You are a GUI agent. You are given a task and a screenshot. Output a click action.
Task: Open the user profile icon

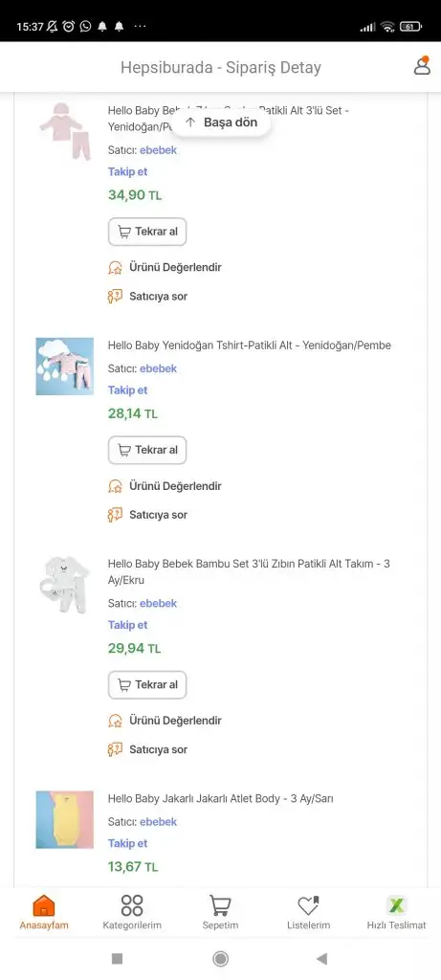tap(422, 66)
